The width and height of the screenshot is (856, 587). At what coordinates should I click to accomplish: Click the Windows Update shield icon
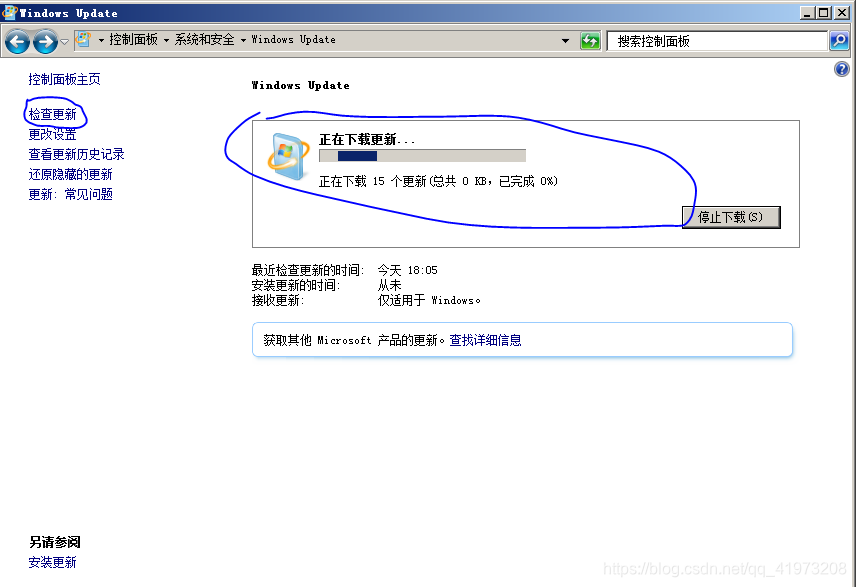(288, 156)
